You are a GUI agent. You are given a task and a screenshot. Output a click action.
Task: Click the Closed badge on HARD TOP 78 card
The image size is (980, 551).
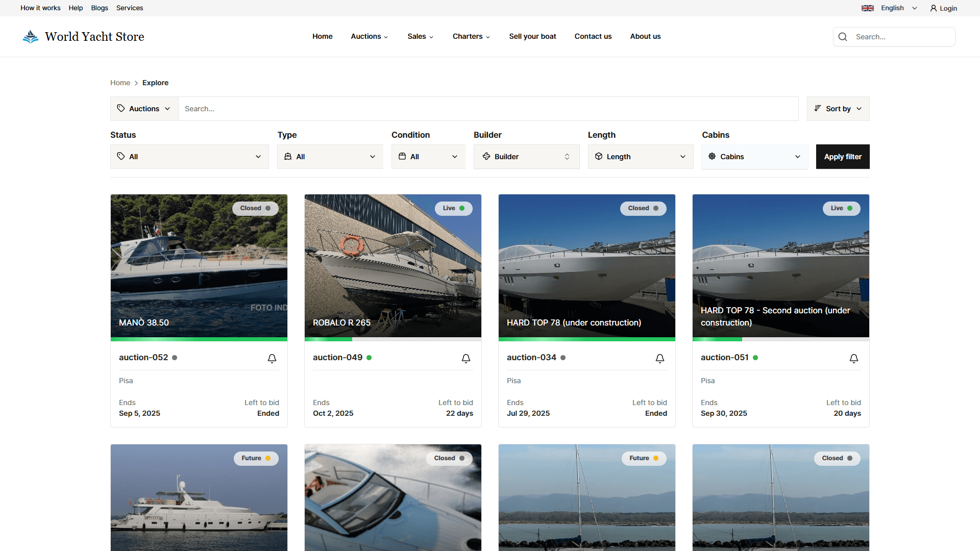(643, 208)
